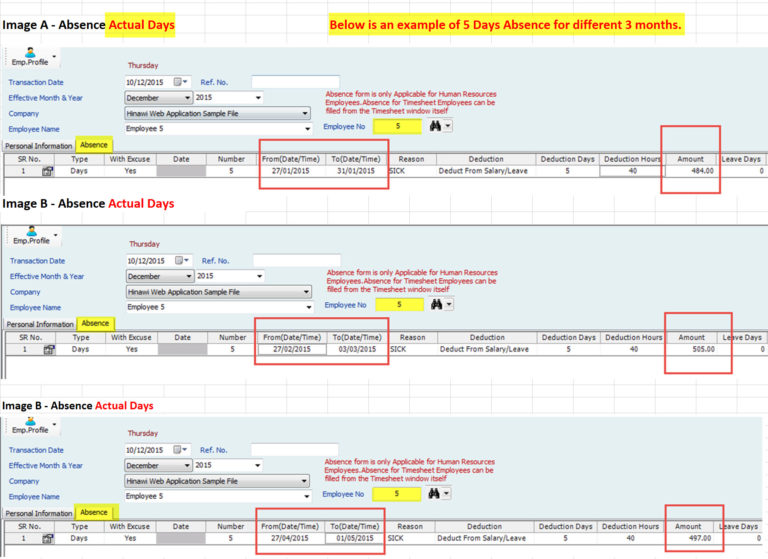Click Ref. No. input field in top form
The width and height of the screenshot is (768, 559).
(295, 82)
